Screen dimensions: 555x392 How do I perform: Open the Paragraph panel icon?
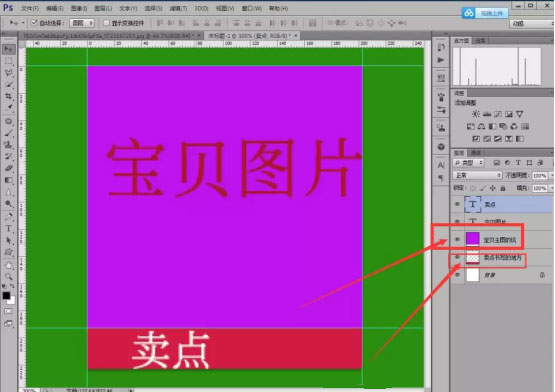click(441, 178)
